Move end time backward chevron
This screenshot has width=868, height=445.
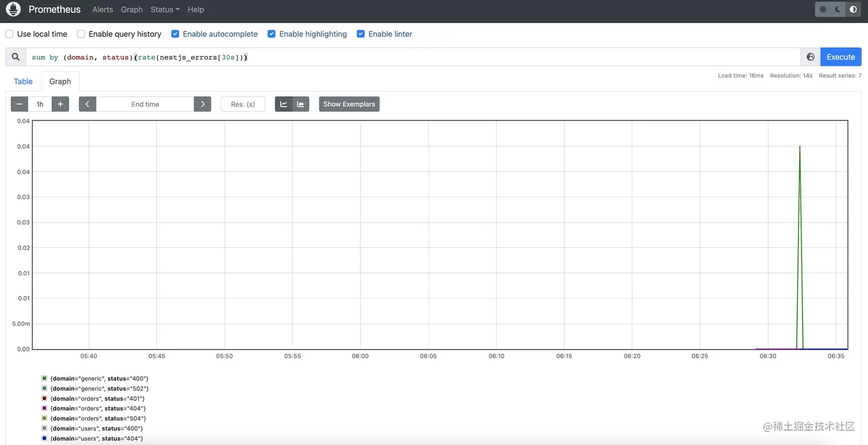click(x=87, y=104)
